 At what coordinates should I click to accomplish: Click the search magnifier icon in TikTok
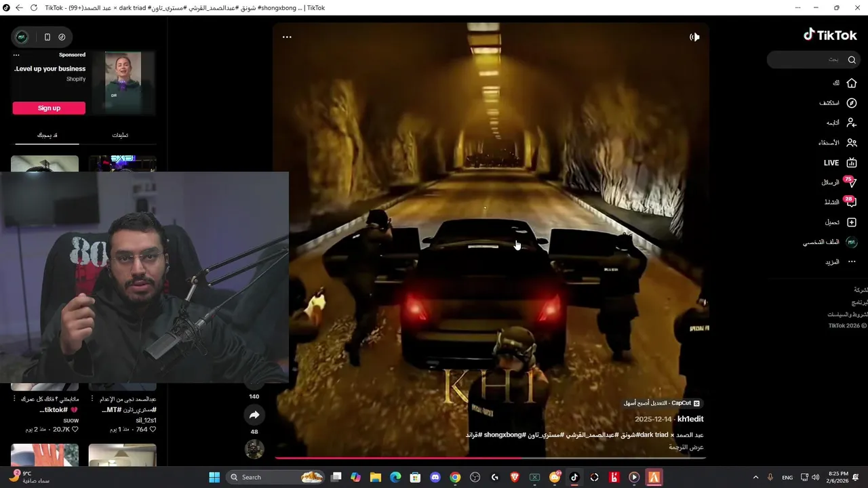852,60
